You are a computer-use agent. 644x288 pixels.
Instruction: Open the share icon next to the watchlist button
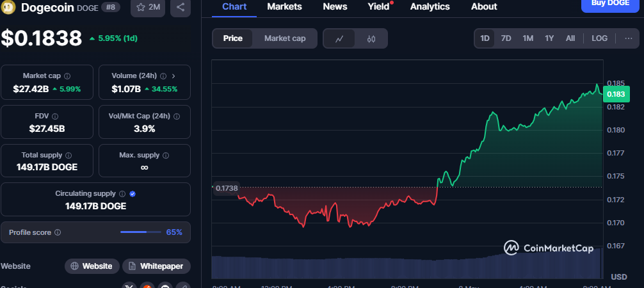(x=181, y=7)
